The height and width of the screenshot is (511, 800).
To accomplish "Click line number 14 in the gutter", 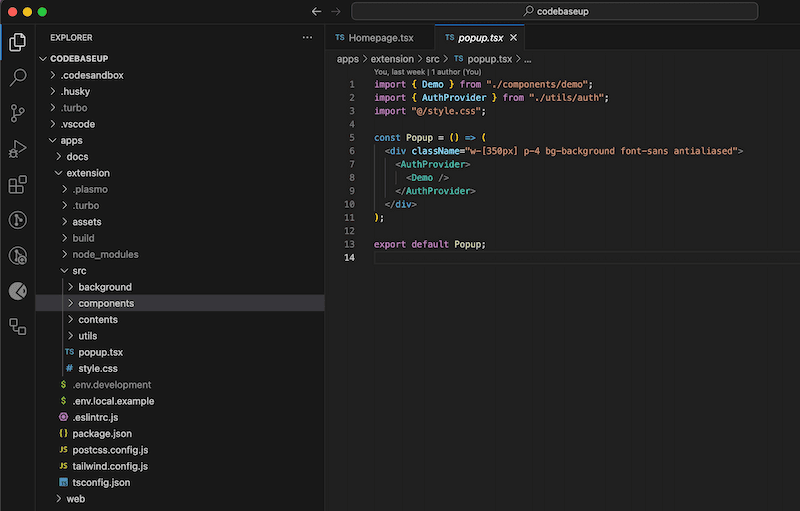I will click(x=349, y=258).
